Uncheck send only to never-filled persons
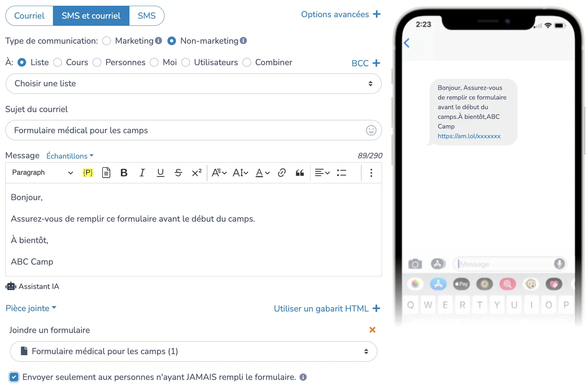 pos(14,377)
